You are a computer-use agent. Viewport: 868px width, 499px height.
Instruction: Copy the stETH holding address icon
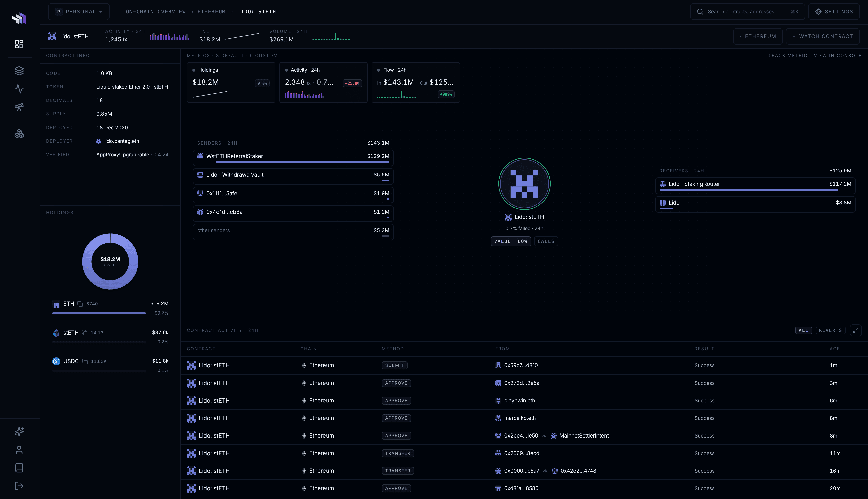coord(85,333)
